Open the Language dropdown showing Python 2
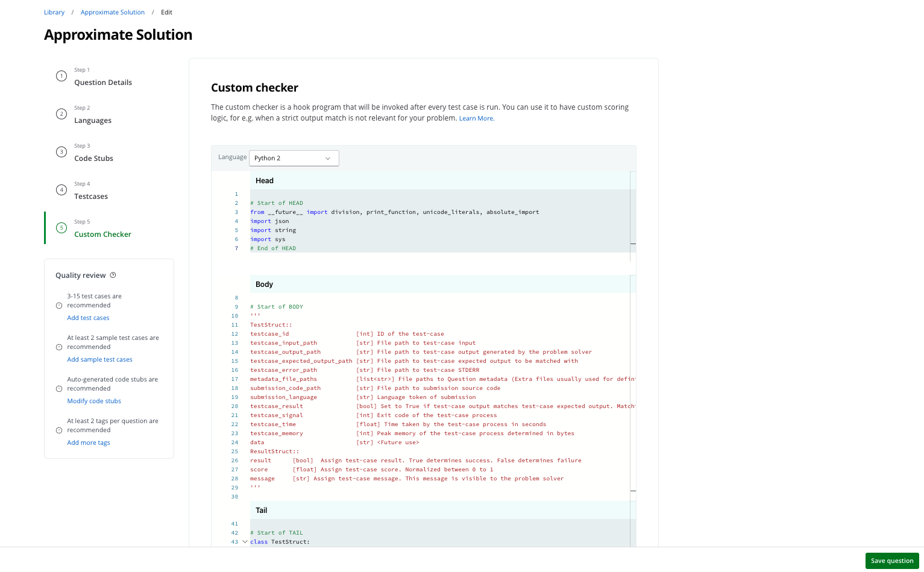The width and height of the screenshot is (924, 572). point(294,158)
